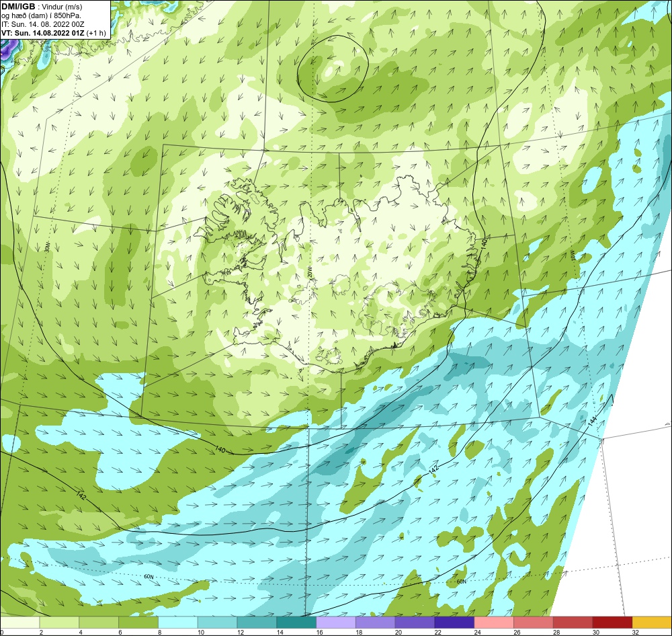Select the 8–10 m/s pale cyan legend swatch
This screenshot has height=636, width=672.
tap(178, 623)
